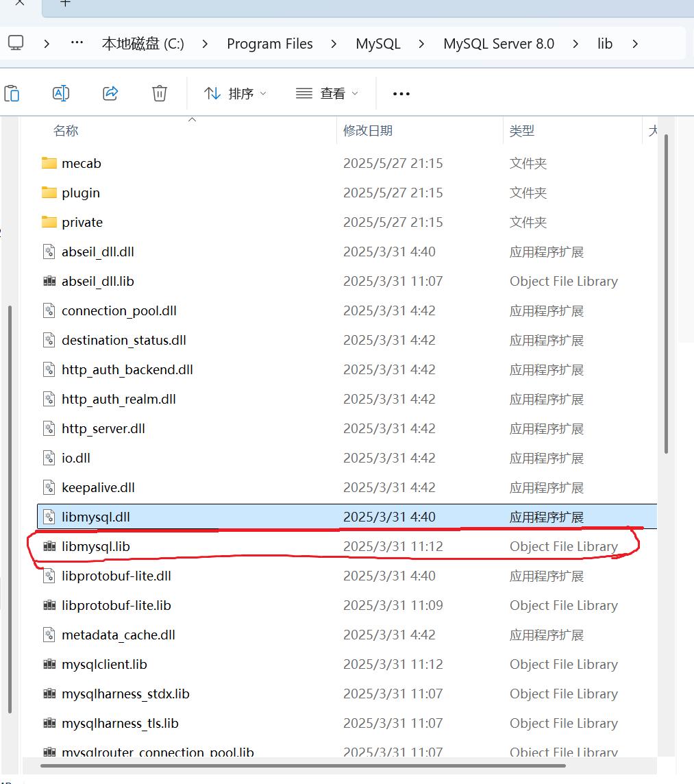Sort by 类型 column header
Screen dimensions: 694x784
(522, 131)
